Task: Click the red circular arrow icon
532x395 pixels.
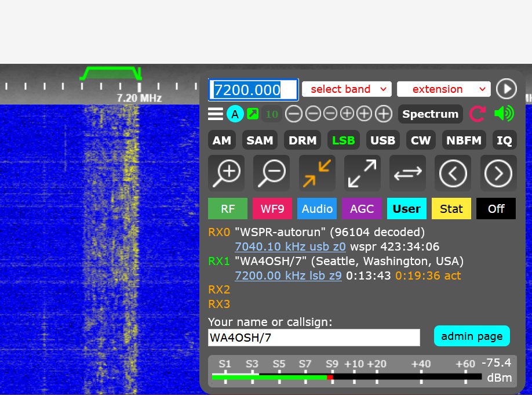Action: (x=478, y=114)
